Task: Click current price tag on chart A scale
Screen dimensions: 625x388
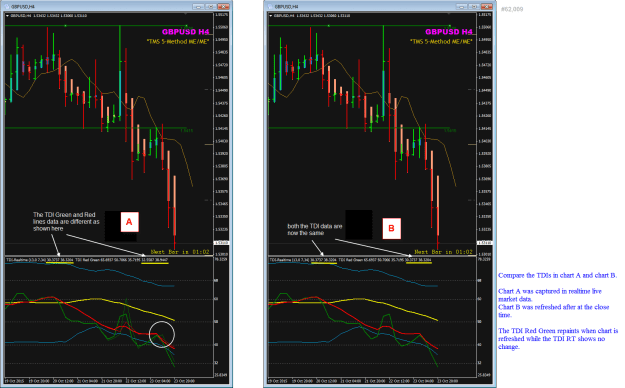Action: 222,242
